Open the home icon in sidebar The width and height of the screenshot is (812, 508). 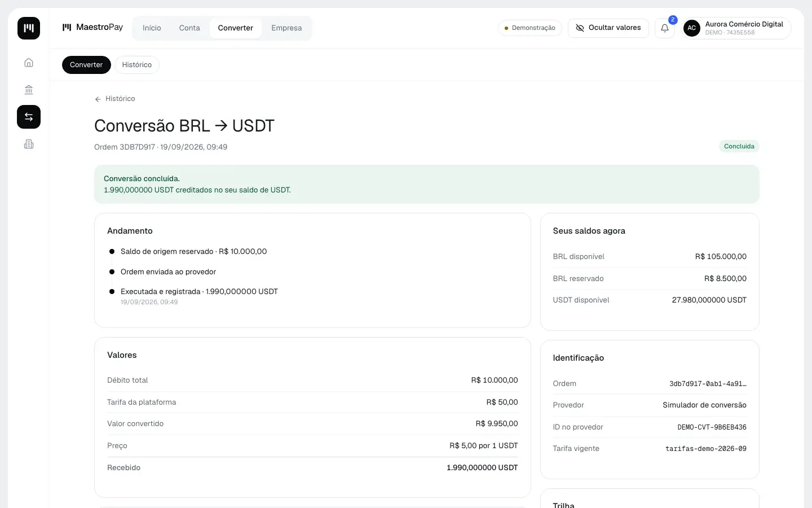pyautogui.click(x=29, y=63)
